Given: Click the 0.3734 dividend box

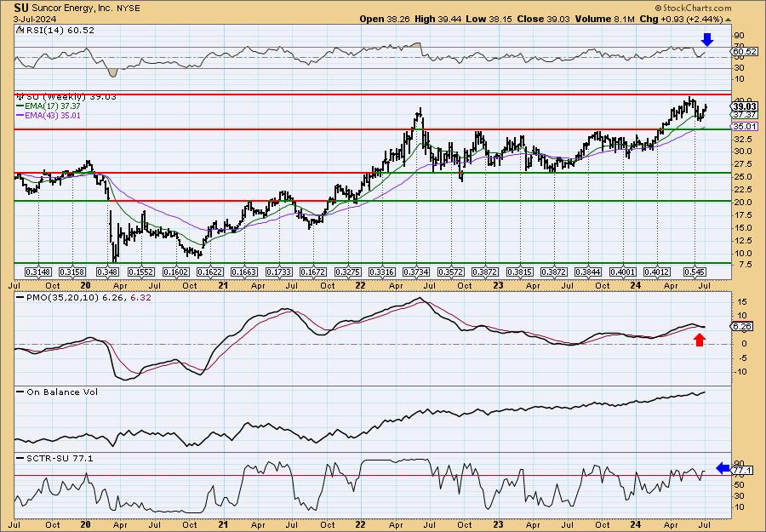Looking at the screenshot, I should [x=416, y=272].
